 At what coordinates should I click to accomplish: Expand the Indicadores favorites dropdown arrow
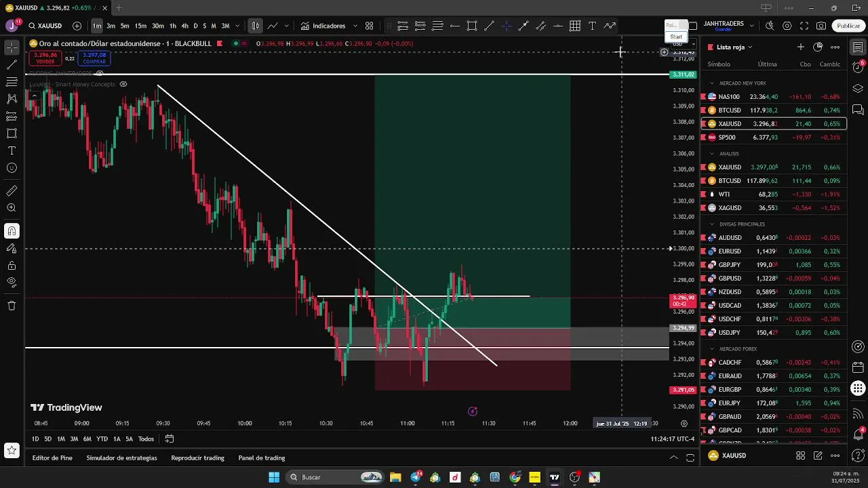[354, 26]
